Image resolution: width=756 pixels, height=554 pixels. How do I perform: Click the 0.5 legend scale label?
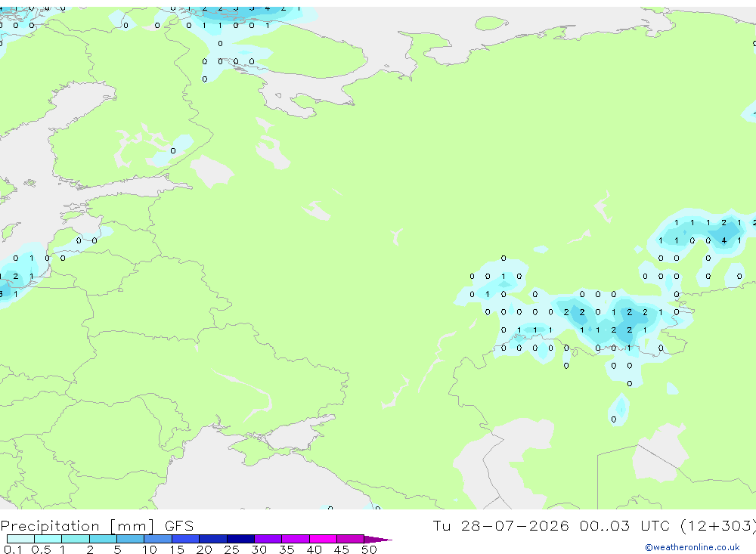pyautogui.click(x=41, y=549)
